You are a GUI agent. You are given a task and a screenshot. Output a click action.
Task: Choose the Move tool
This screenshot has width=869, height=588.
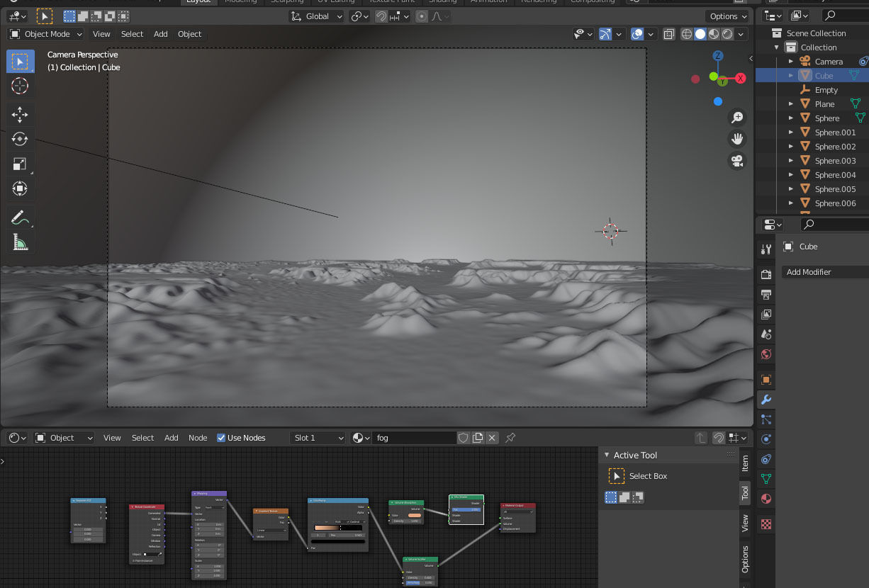[20, 114]
